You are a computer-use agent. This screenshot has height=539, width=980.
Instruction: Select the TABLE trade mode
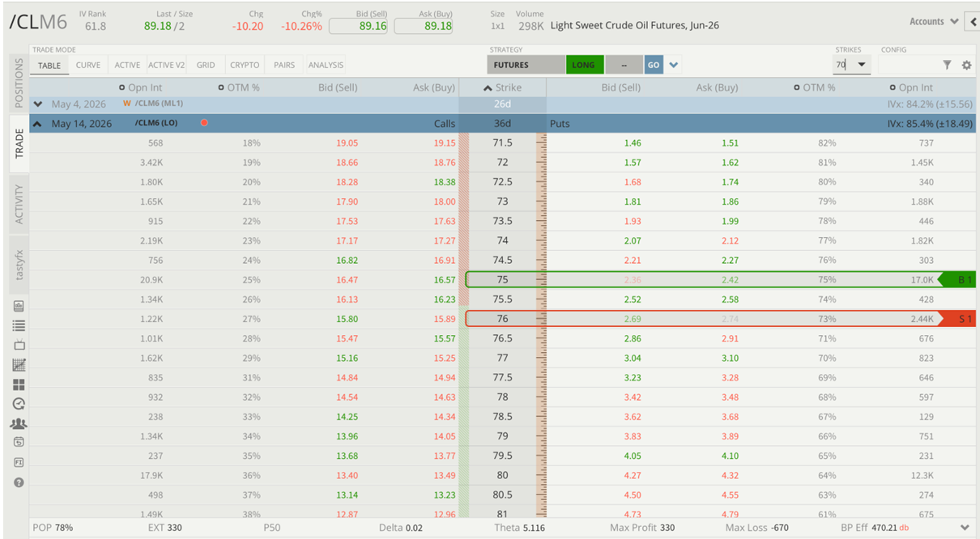click(49, 66)
